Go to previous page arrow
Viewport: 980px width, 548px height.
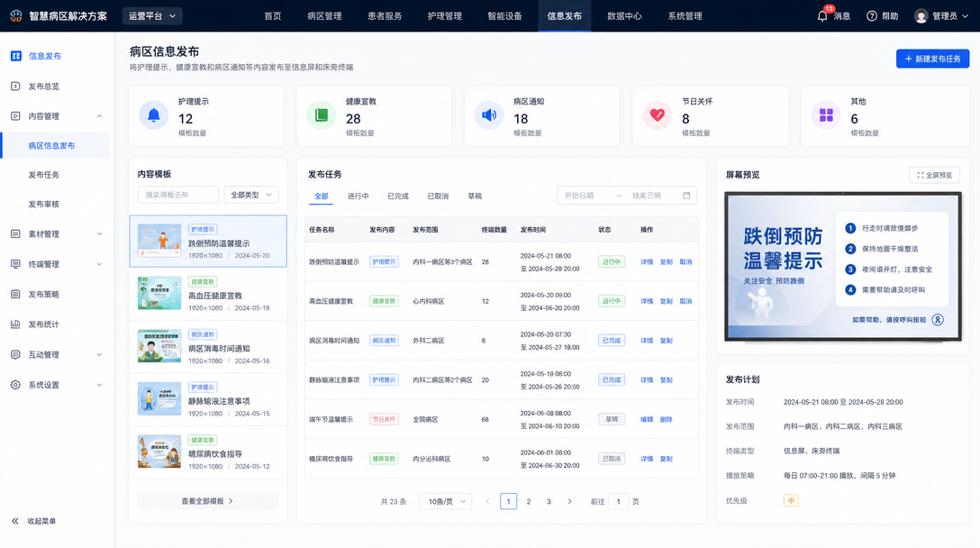[487, 502]
